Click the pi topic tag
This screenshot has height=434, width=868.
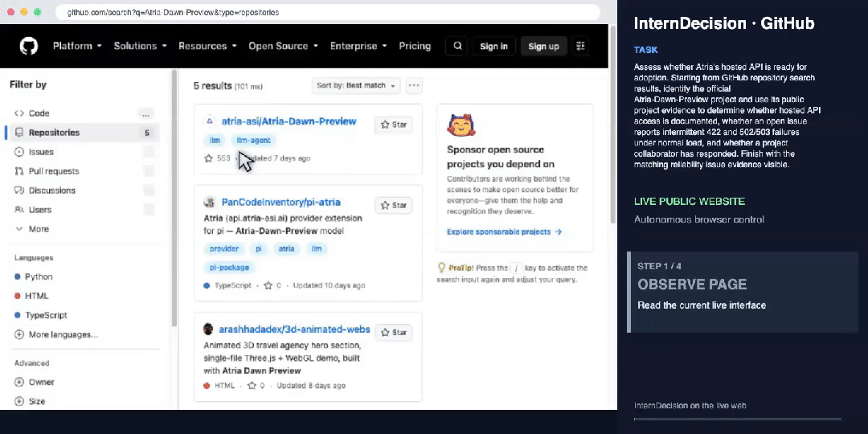tap(259, 249)
